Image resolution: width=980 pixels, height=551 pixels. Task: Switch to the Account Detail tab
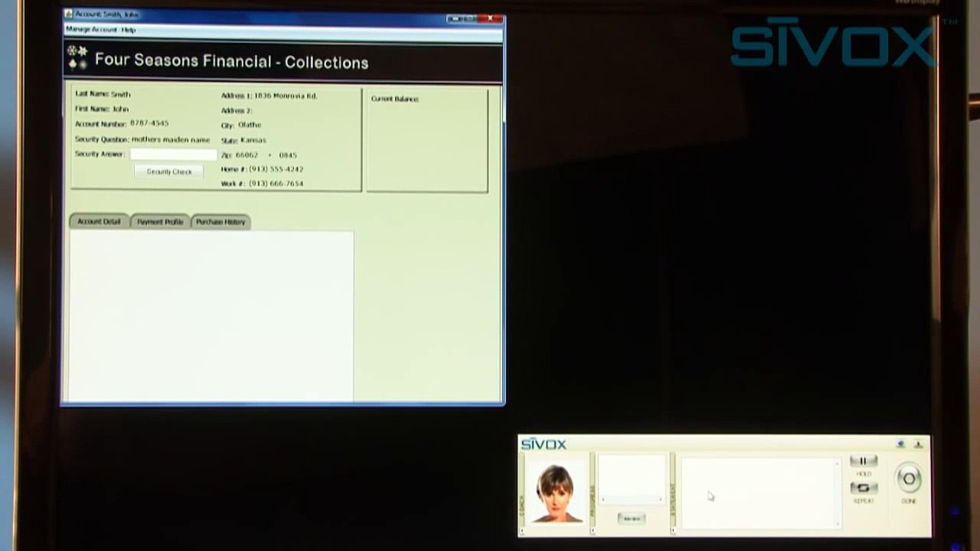pos(99,222)
